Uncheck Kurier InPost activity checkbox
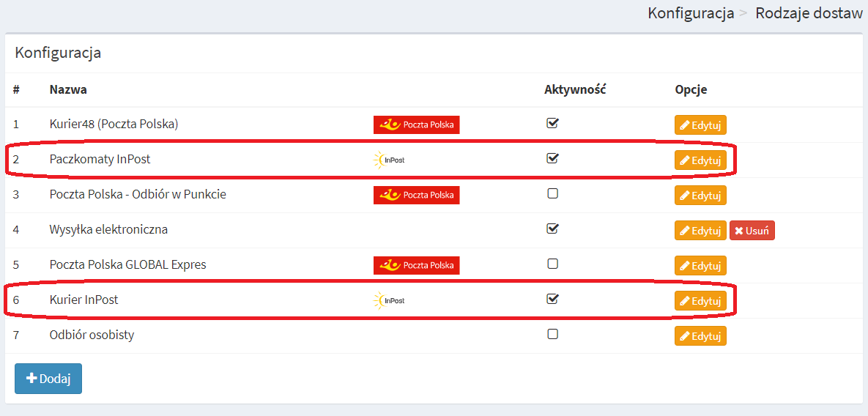This screenshot has height=416, width=868. (x=552, y=298)
